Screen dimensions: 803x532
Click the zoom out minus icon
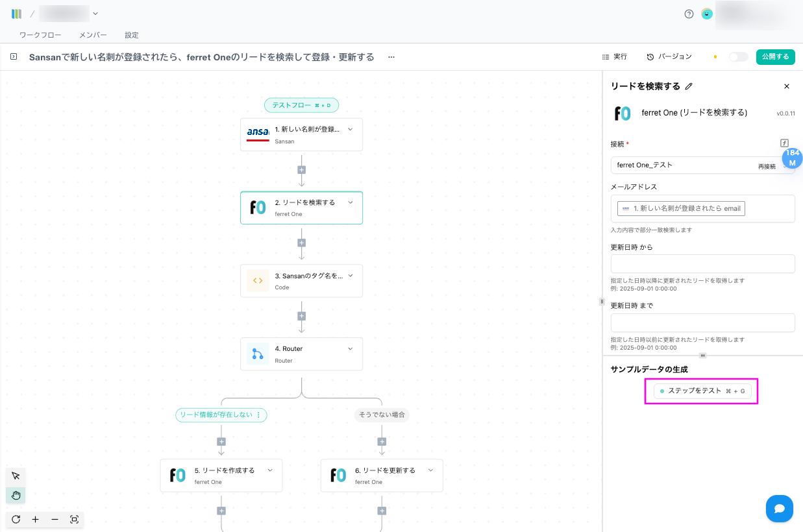(55, 520)
